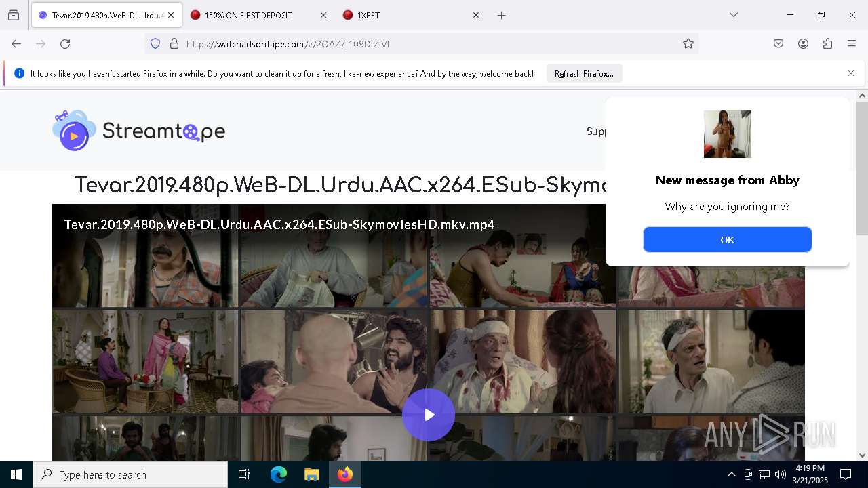Open the network status tray icon

point(764,474)
